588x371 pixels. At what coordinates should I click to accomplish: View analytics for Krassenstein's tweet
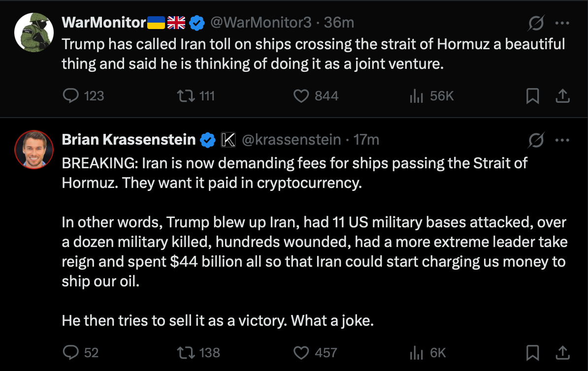pyautogui.click(x=416, y=352)
